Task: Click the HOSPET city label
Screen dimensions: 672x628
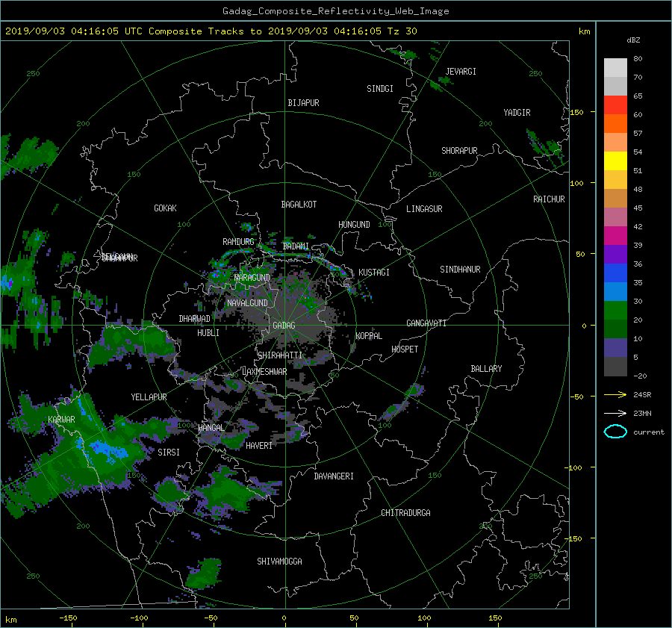Action: [x=405, y=349]
